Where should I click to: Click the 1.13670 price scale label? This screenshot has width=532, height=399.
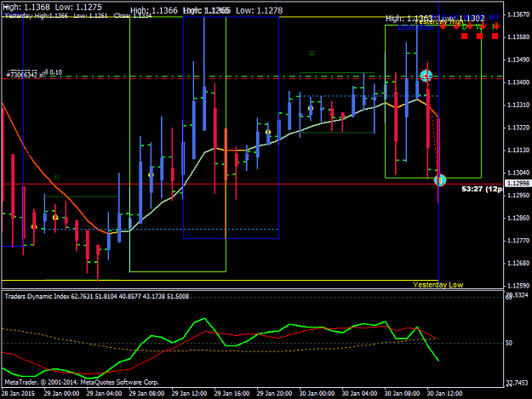[x=518, y=14]
